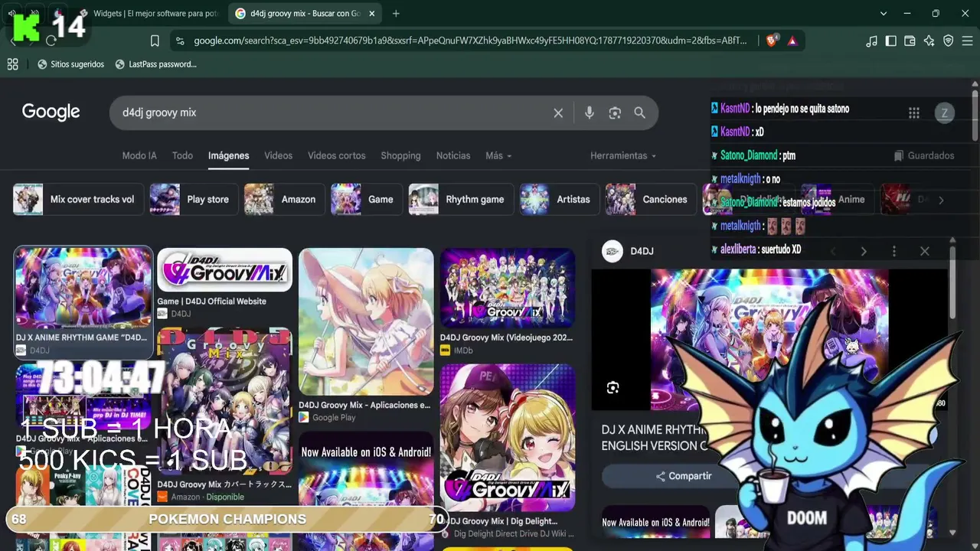Show the browser sidebar panel

[x=890, y=41]
